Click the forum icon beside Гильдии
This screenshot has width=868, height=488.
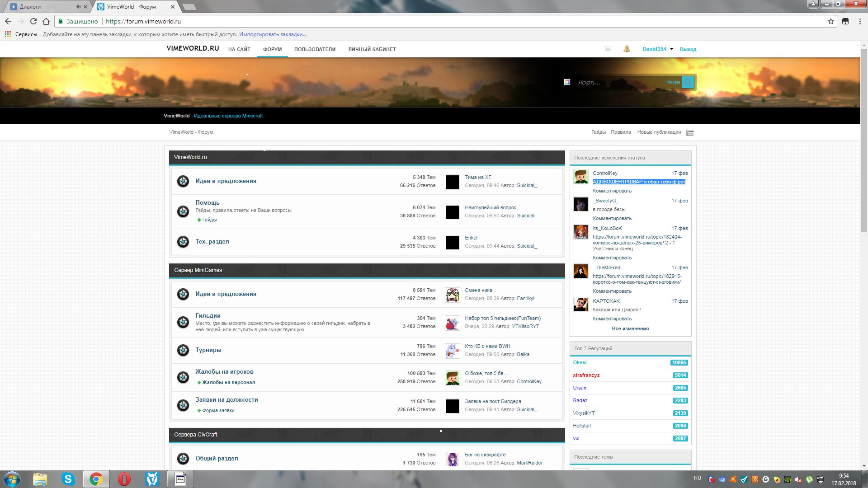[x=183, y=322]
